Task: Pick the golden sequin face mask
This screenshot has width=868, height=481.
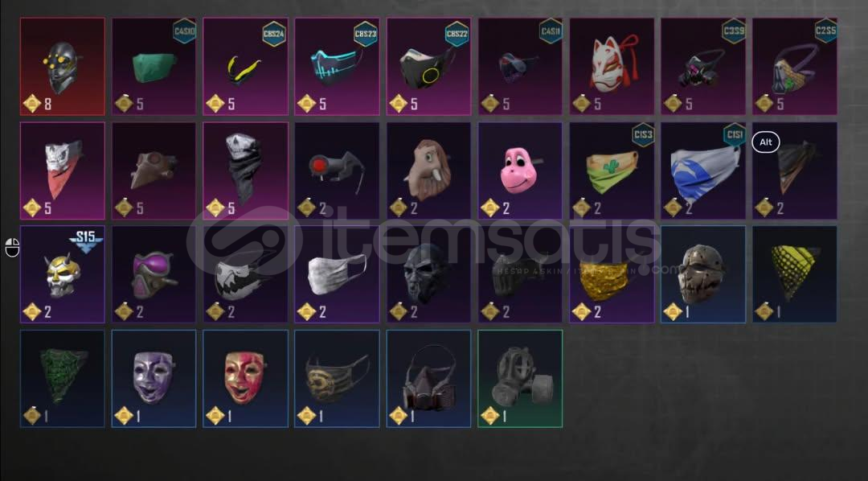Action: (612, 274)
